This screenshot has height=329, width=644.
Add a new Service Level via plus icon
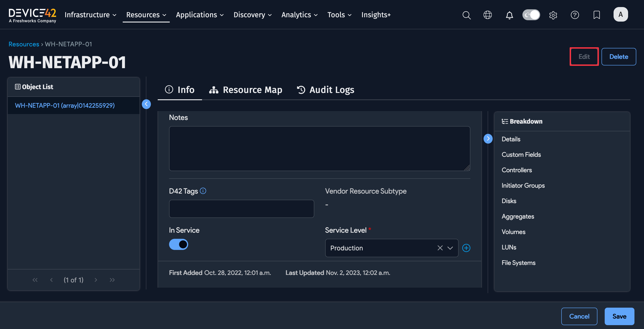coord(466,248)
